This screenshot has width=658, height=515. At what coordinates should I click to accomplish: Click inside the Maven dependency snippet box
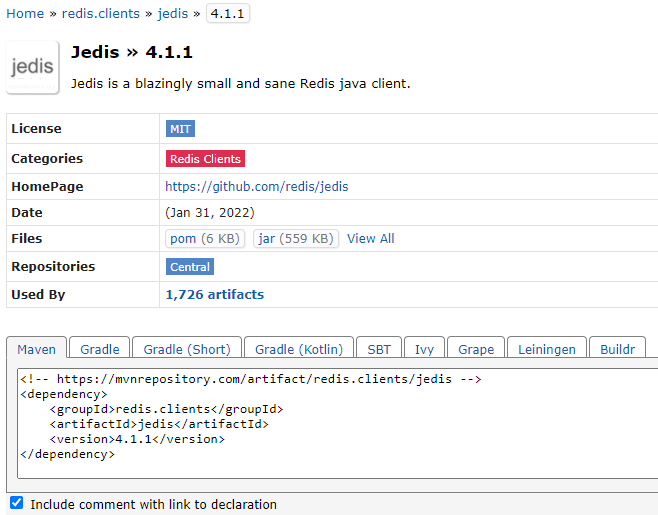click(x=337, y=424)
